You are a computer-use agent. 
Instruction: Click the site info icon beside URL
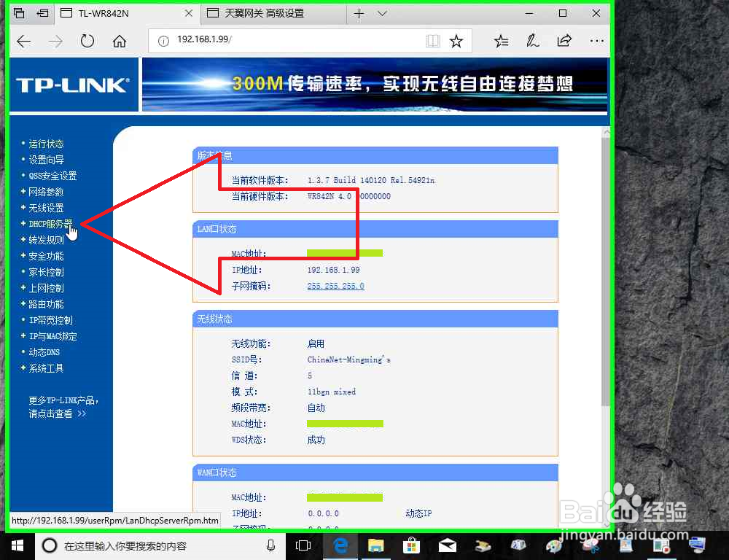pyautogui.click(x=163, y=42)
